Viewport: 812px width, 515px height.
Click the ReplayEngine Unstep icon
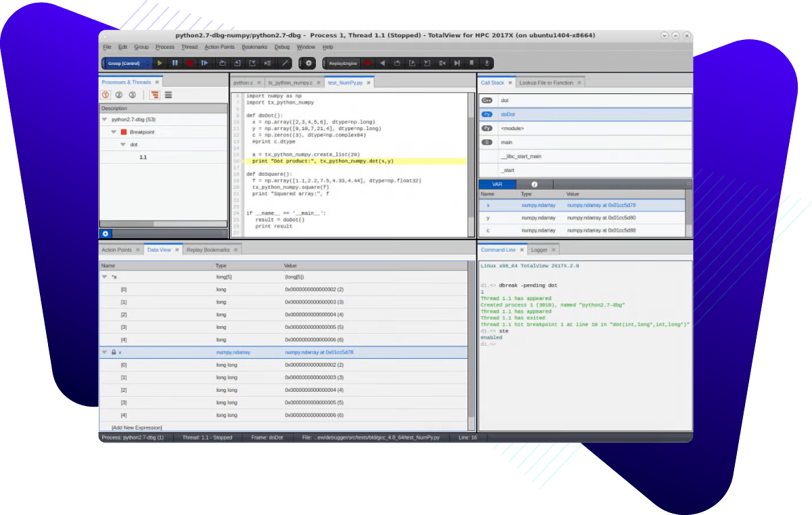click(412, 63)
